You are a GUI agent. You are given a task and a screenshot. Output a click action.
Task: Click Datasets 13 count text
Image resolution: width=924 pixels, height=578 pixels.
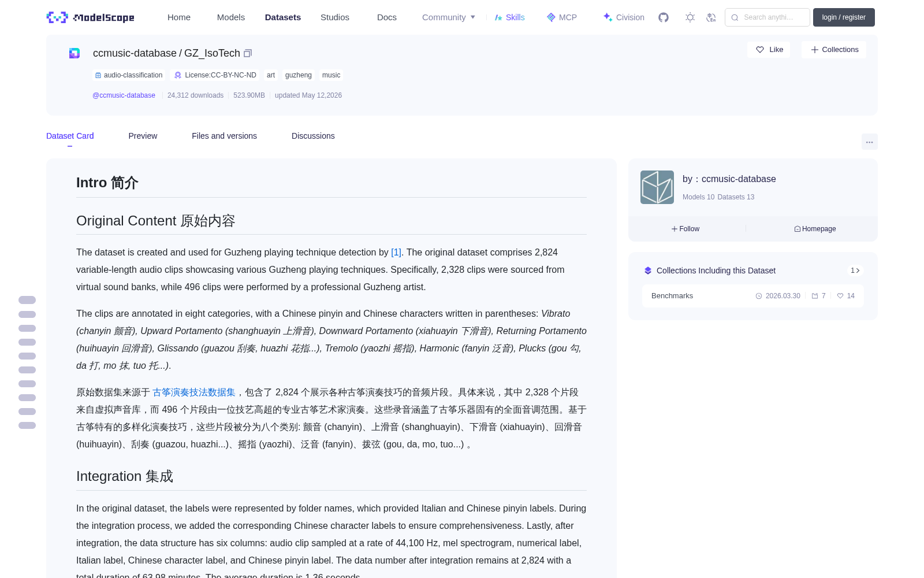tap(736, 197)
